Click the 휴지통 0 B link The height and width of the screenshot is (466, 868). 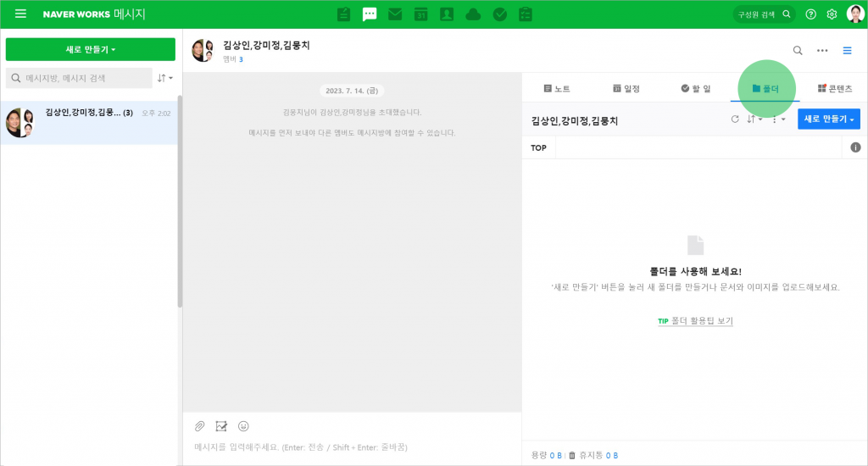click(x=598, y=455)
